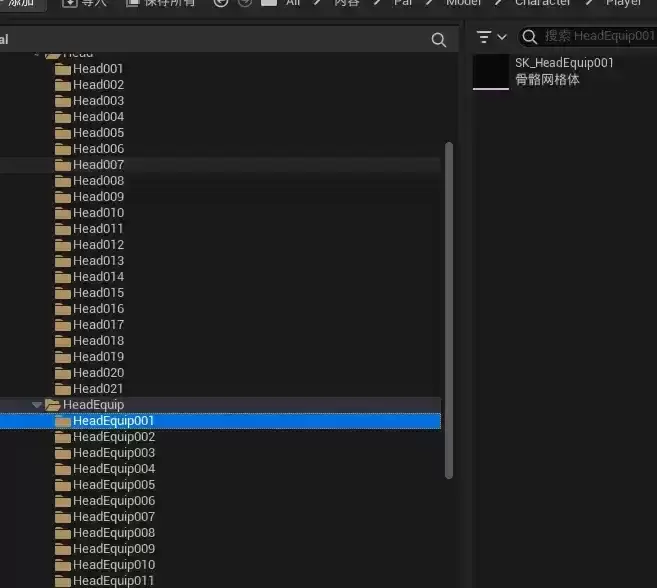Click the SK_HeadEquip001 asset name label
Image resolution: width=657 pixels, height=588 pixels.
pyautogui.click(x=564, y=63)
